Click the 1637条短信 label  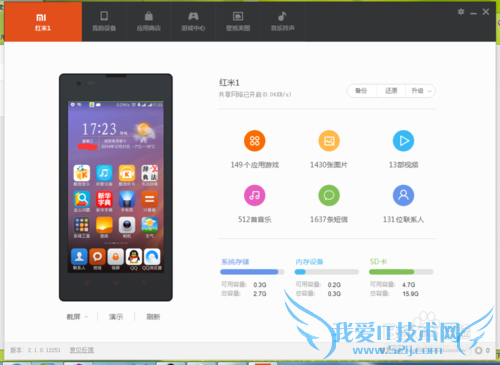click(x=329, y=219)
